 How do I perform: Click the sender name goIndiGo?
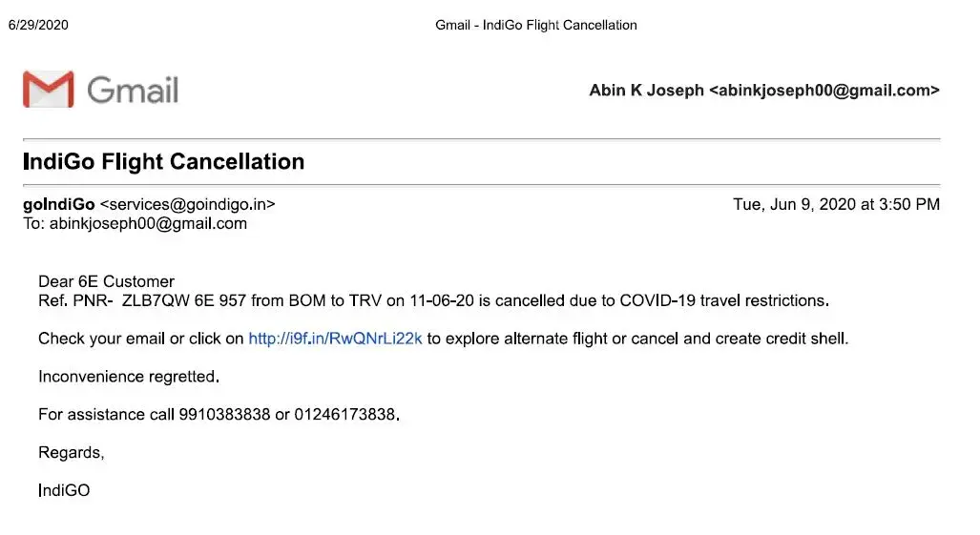click(x=58, y=204)
